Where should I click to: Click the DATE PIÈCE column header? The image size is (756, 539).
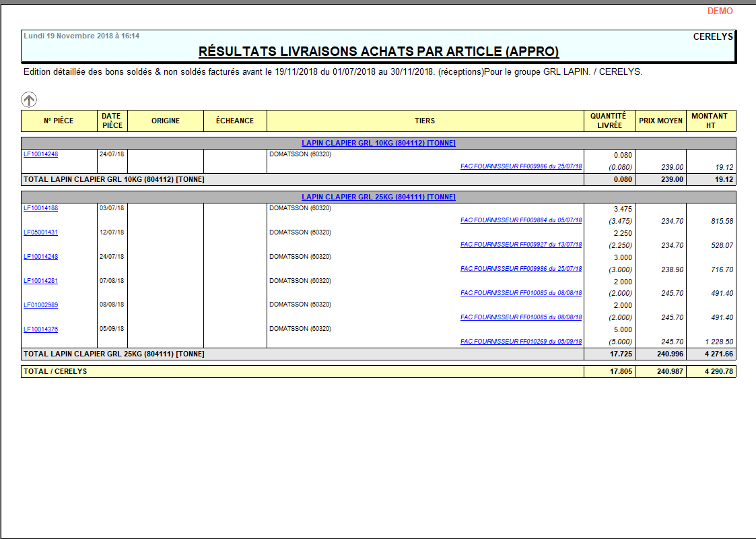point(112,121)
